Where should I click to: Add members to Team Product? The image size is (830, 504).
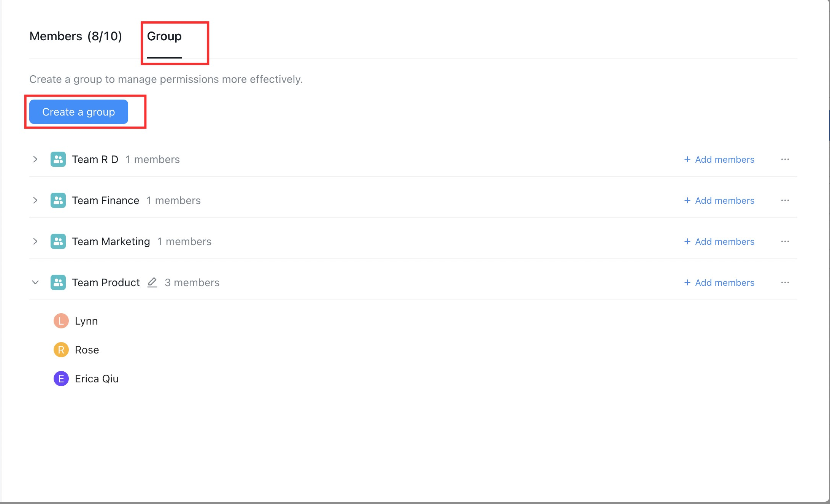719,282
